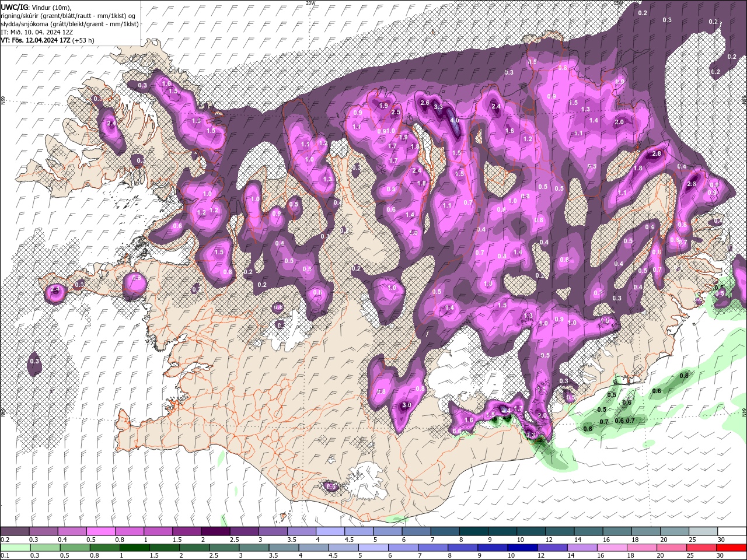Pick the 25–30 red-pink rain swatch
747x560 pixels.
[701, 548]
